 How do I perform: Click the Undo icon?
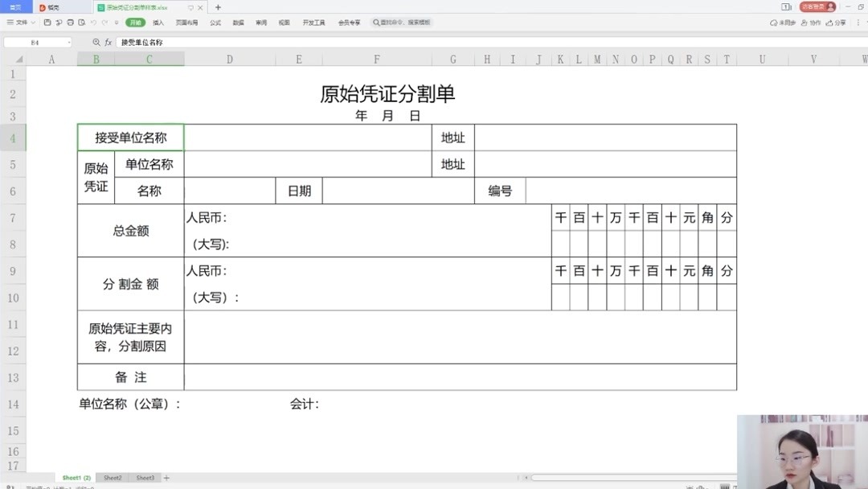pyautogui.click(x=92, y=23)
